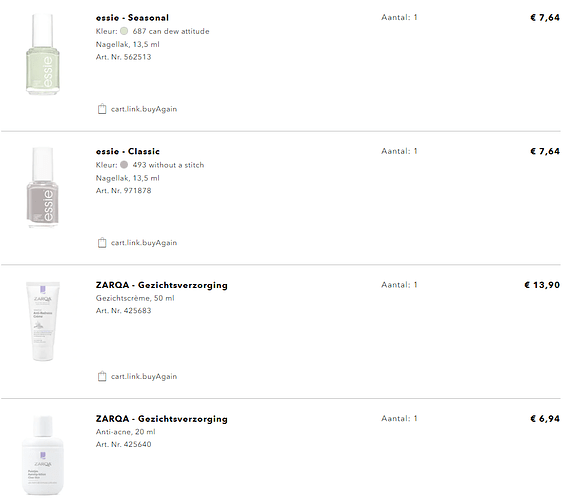
Task: Open the ZARQA anti-acne bottle image
Action: (42, 455)
